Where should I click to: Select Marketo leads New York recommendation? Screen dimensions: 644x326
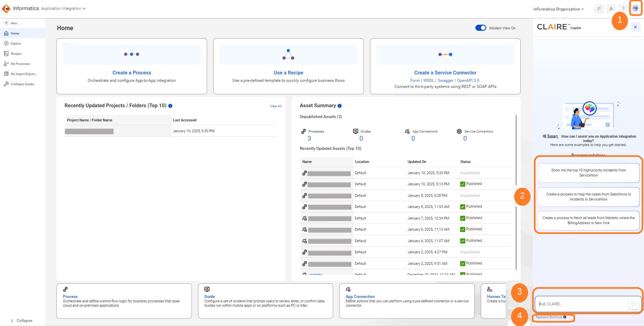point(588,220)
